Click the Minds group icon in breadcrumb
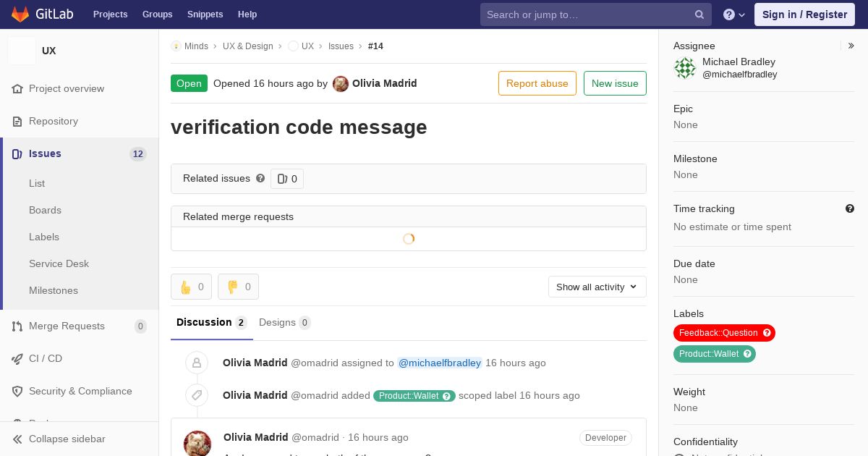This screenshot has width=868, height=456. pyautogui.click(x=176, y=46)
